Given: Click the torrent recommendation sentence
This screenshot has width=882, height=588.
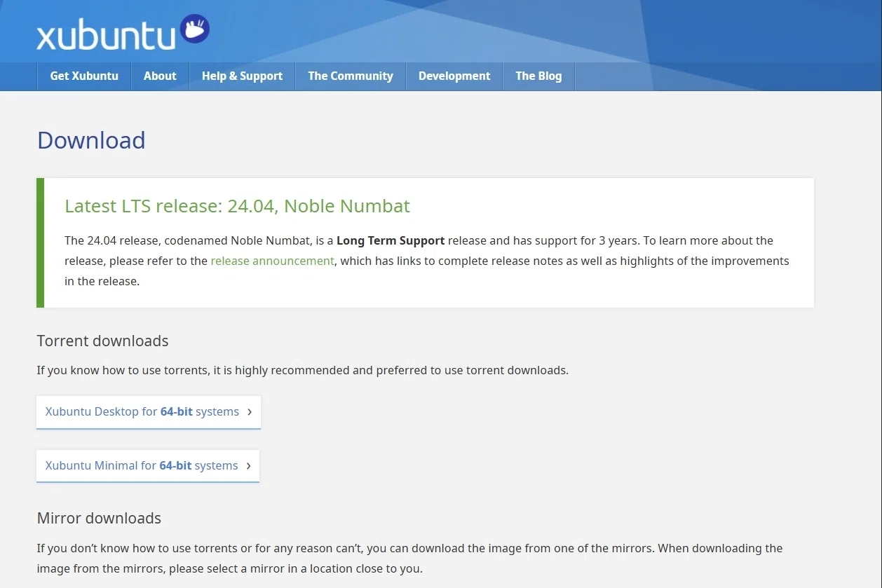Looking at the screenshot, I should pyautogui.click(x=303, y=370).
